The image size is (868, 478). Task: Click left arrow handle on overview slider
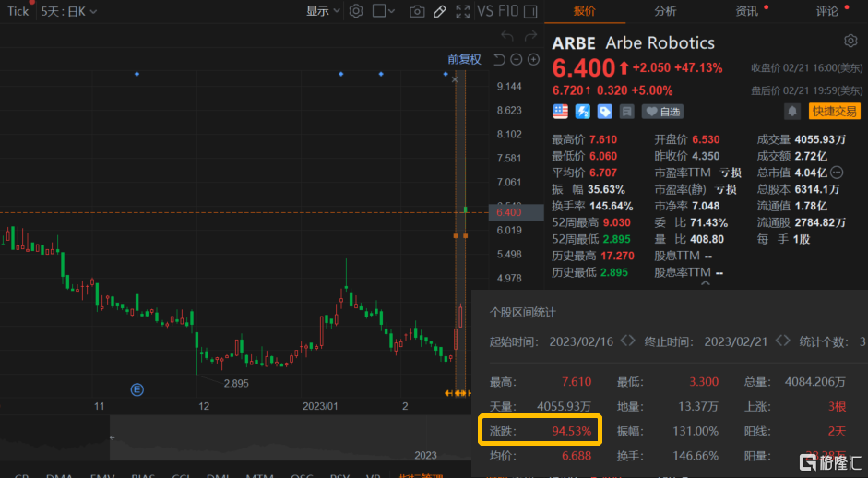tap(113, 437)
